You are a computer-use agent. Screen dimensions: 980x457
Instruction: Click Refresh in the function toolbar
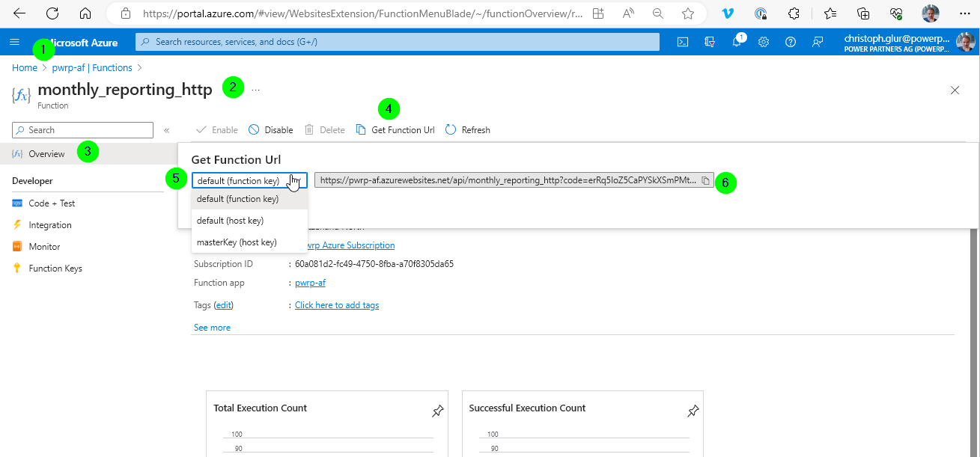(x=468, y=130)
